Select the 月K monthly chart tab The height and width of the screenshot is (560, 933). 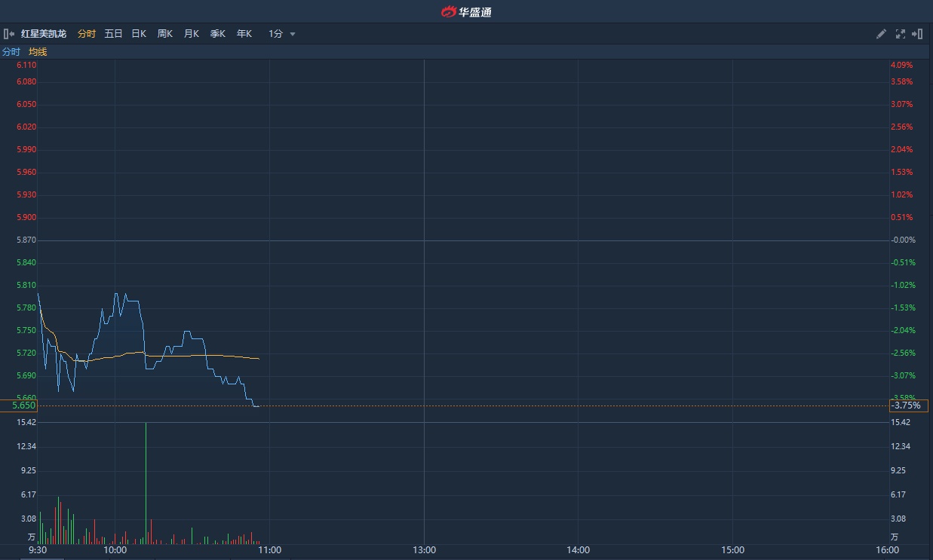[x=192, y=34]
